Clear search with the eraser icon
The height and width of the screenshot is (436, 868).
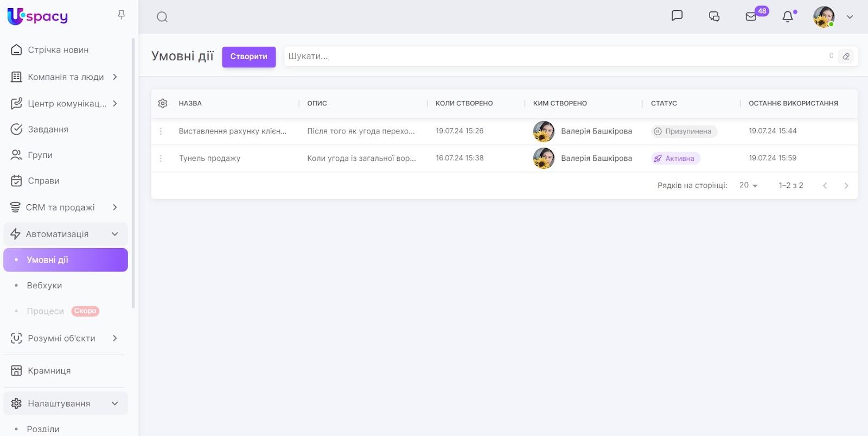(846, 56)
